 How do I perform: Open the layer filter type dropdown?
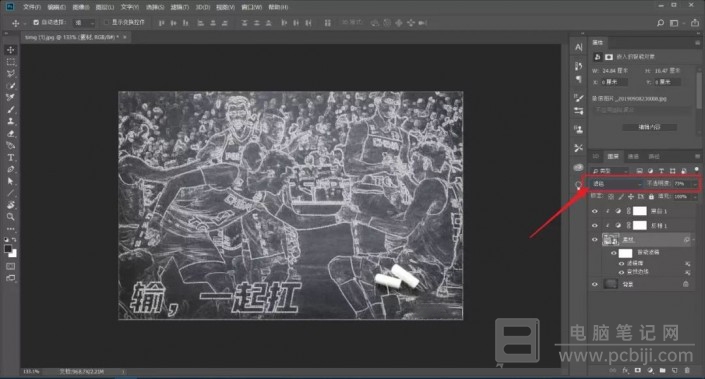(610, 171)
